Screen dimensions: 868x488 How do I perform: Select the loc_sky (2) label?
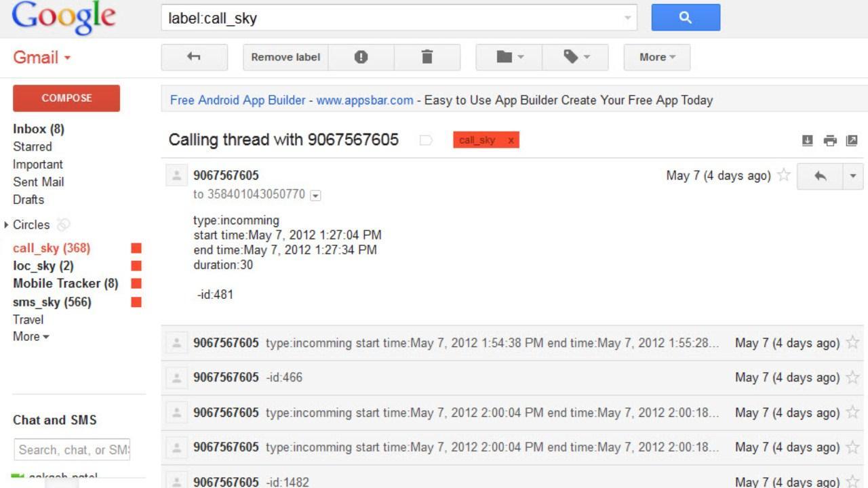(x=43, y=266)
